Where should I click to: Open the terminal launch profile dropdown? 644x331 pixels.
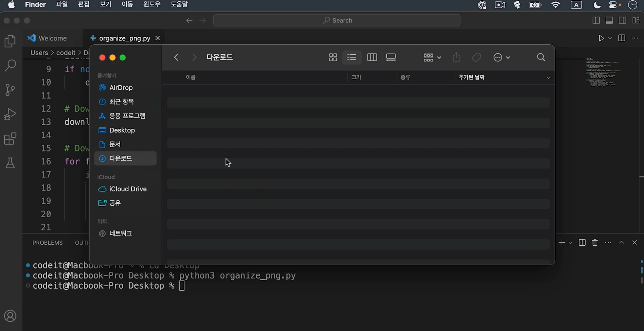570,243
